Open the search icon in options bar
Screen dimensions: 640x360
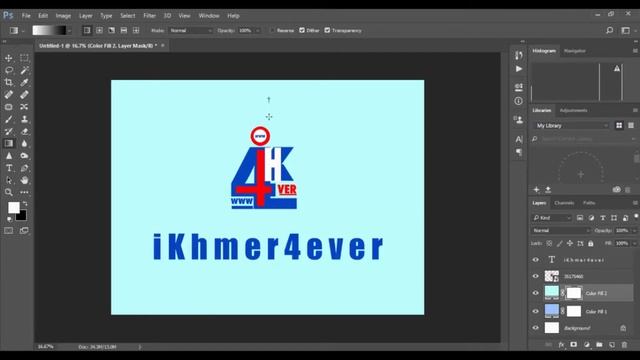609,30
